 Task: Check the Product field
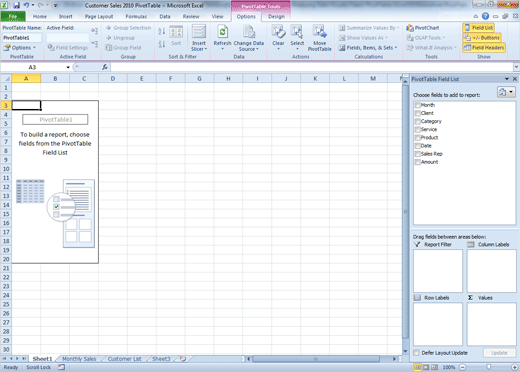point(417,137)
